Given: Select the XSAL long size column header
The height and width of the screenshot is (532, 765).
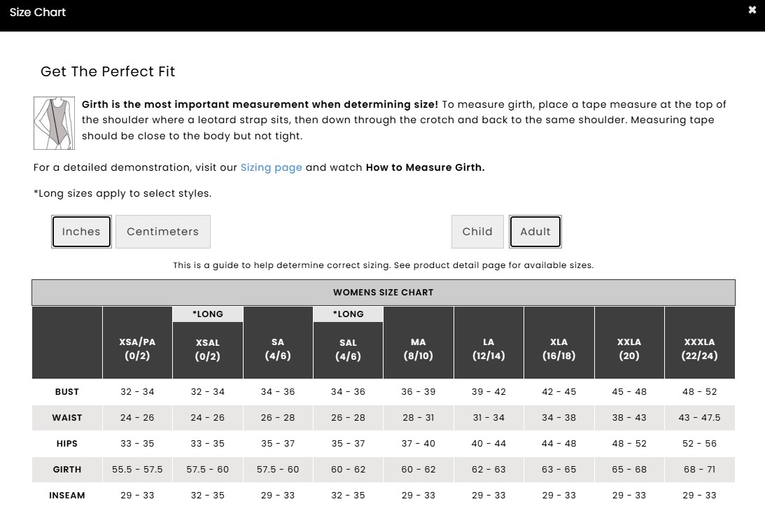Looking at the screenshot, I should pyautogui.click(x=208, y=349).
